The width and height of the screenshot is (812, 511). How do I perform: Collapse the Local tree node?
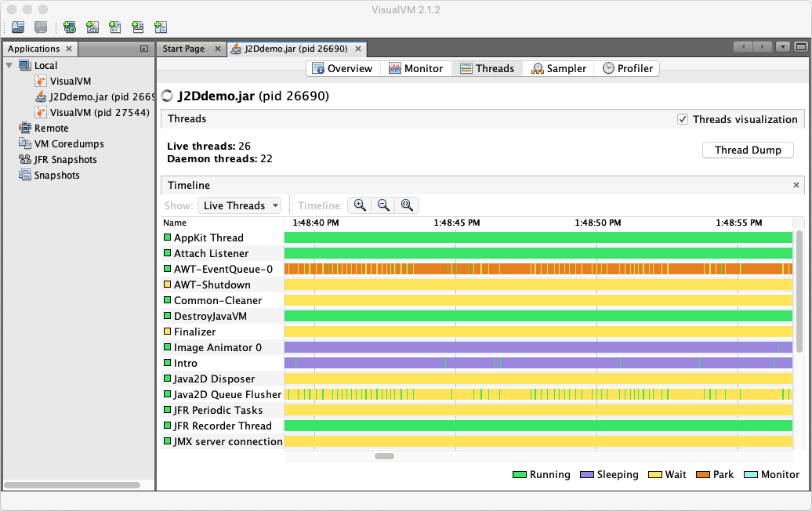(9, 65)
